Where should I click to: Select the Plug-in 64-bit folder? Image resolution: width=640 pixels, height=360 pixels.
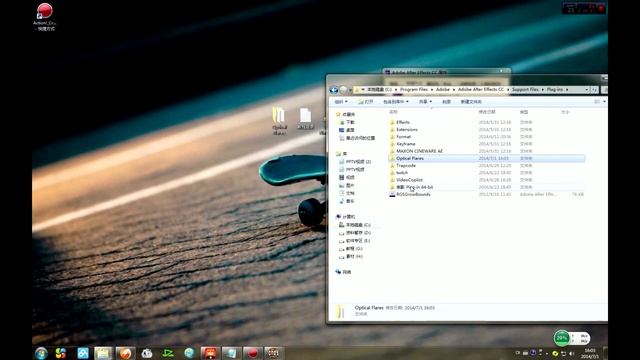414,187
